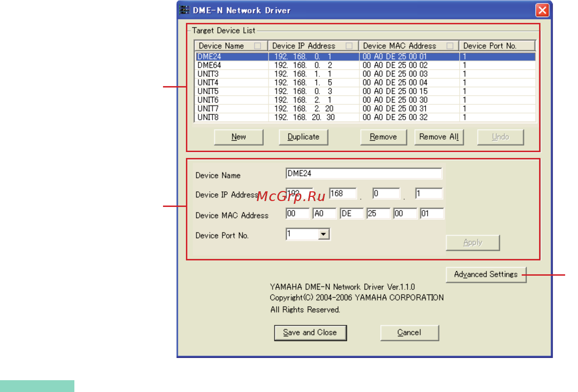Focus the Device Name input field
Image resolution: width=578 pixels, height=392 pixels.
click(364, 173)
